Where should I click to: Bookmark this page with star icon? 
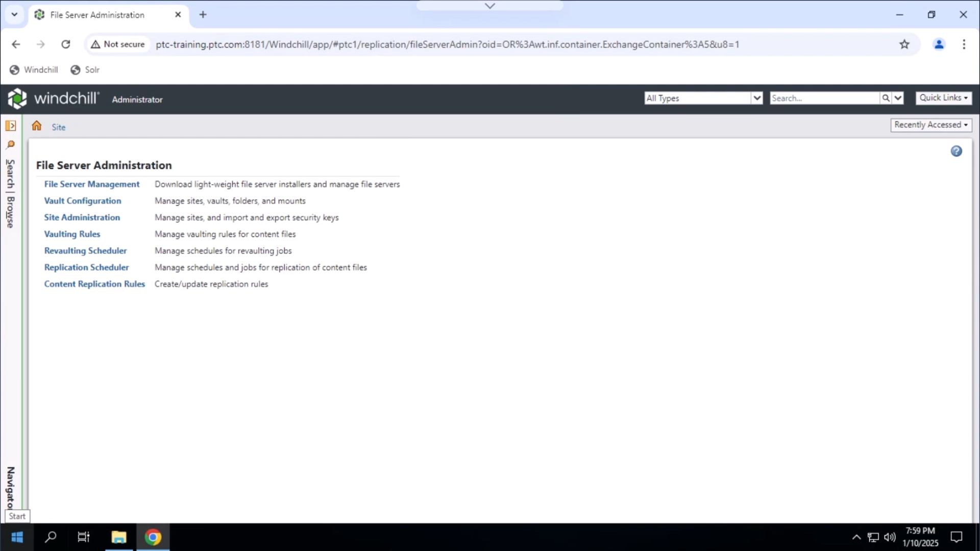pyautogui.click(x=904, y=44)
